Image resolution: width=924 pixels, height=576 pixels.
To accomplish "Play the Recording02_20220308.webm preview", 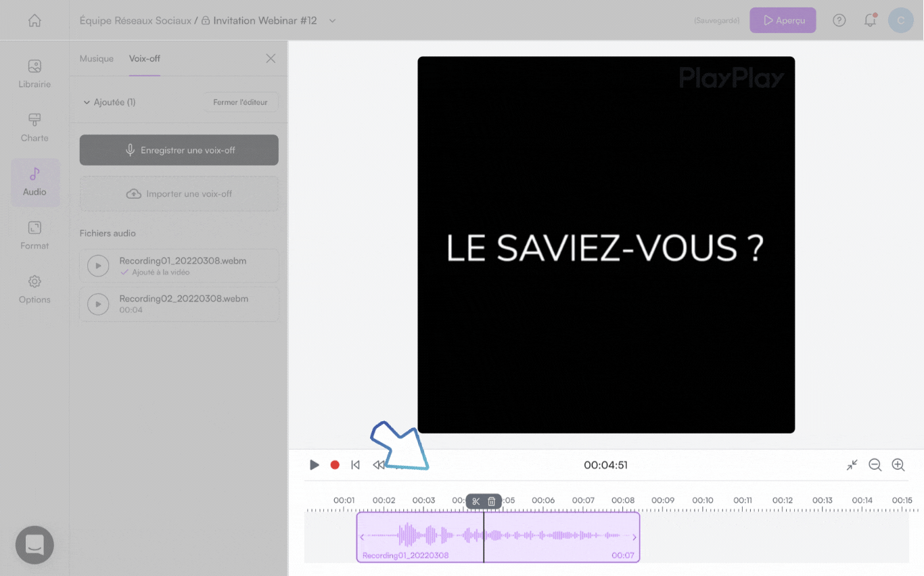I will point(98,304).
